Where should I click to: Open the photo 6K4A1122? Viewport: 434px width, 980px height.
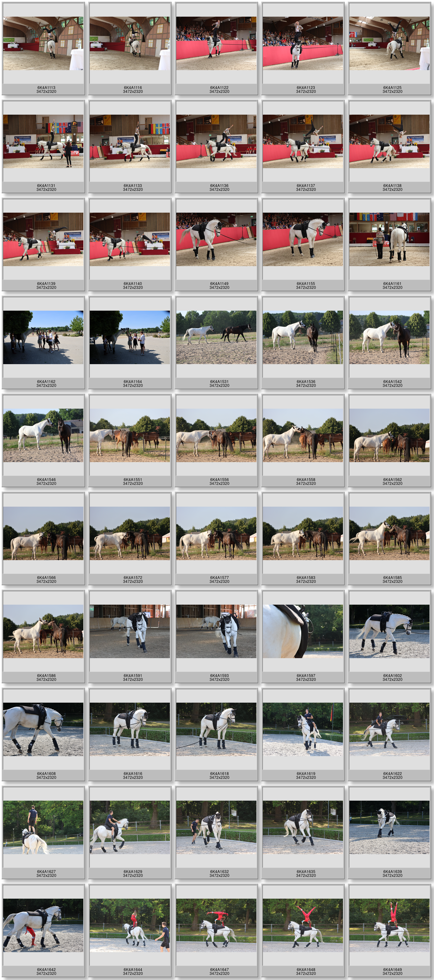tap(216, 43)
